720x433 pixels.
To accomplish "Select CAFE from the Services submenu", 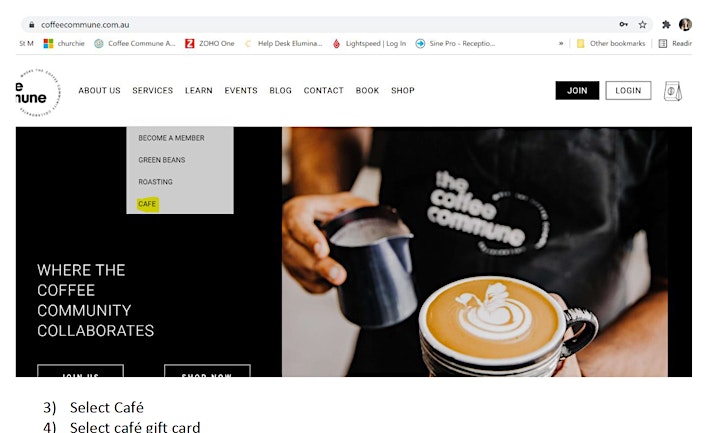I will pos(147,204).
